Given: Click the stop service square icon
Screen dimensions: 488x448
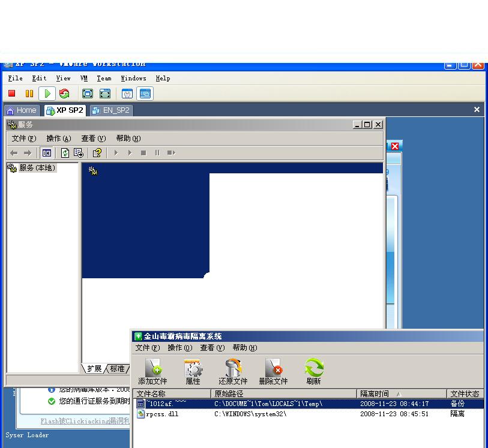Looking at the screenshot, I should pyautogui.click(x=143, y=153).
